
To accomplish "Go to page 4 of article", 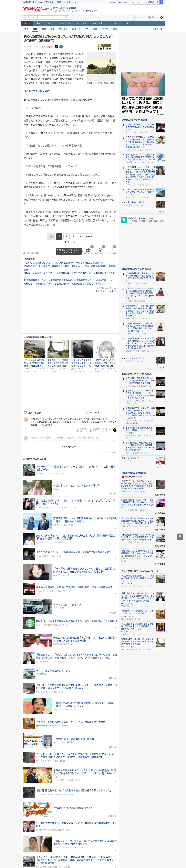I will pos(81,237).
